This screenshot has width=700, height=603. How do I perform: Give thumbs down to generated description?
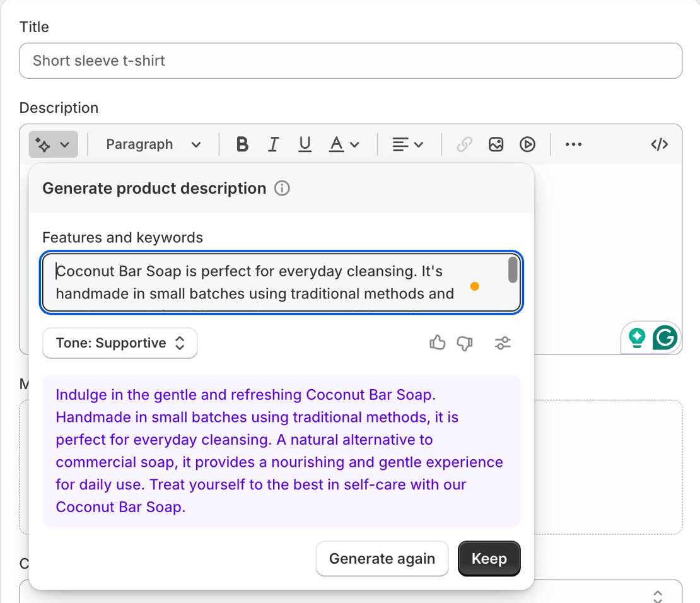coord(465,343)
